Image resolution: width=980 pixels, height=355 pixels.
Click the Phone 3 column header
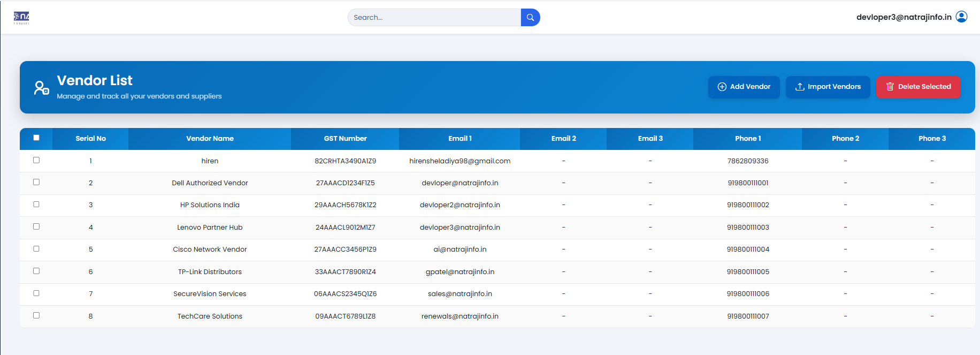(932, 139)
